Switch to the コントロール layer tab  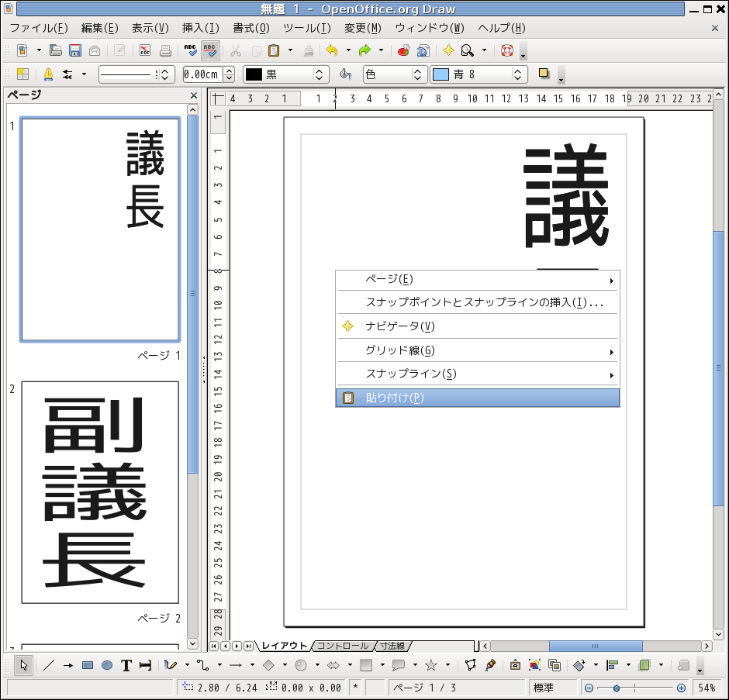click(x=342, y=646)
